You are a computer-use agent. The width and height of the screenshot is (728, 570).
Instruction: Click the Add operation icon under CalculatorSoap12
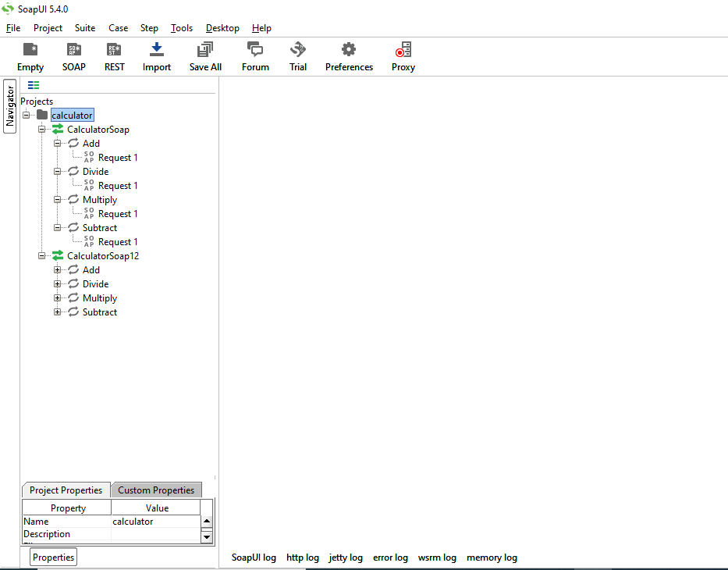tap(73, 269)
